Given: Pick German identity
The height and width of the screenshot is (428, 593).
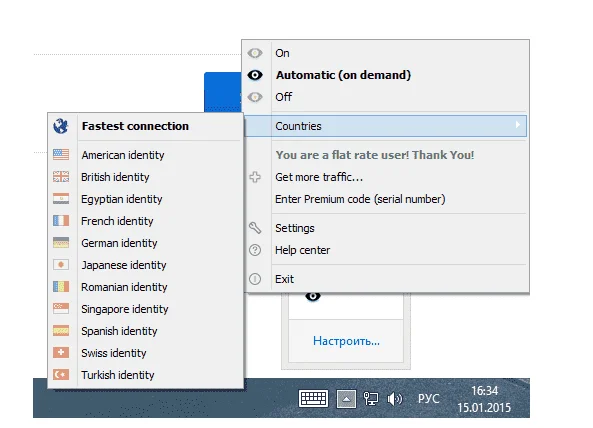Looking at the screenshot, I should tap(146, 243).
